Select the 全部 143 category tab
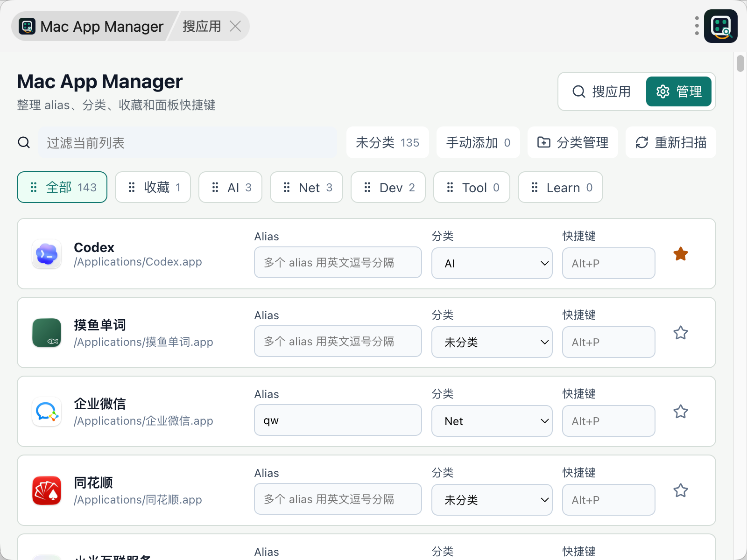747x560 pixels. [62, 187]
